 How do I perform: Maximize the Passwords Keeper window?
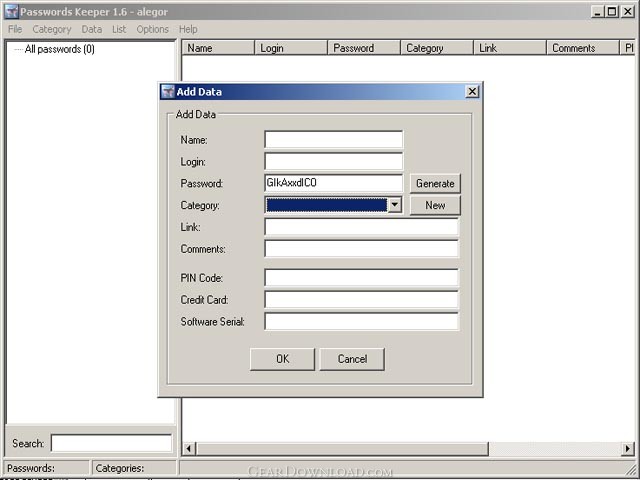click(612, 11)
